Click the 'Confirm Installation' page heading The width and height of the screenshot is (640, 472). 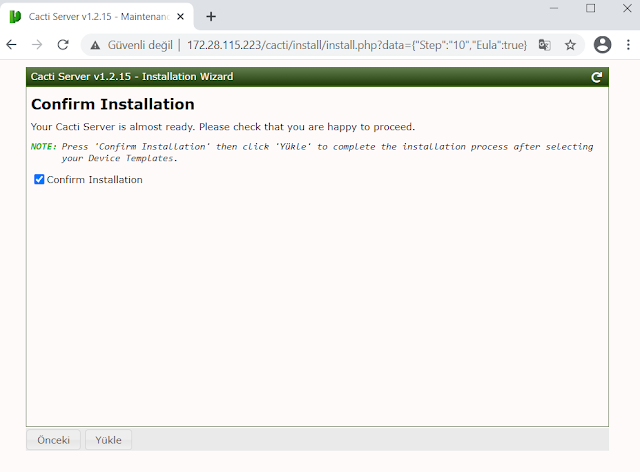(113, 104)
